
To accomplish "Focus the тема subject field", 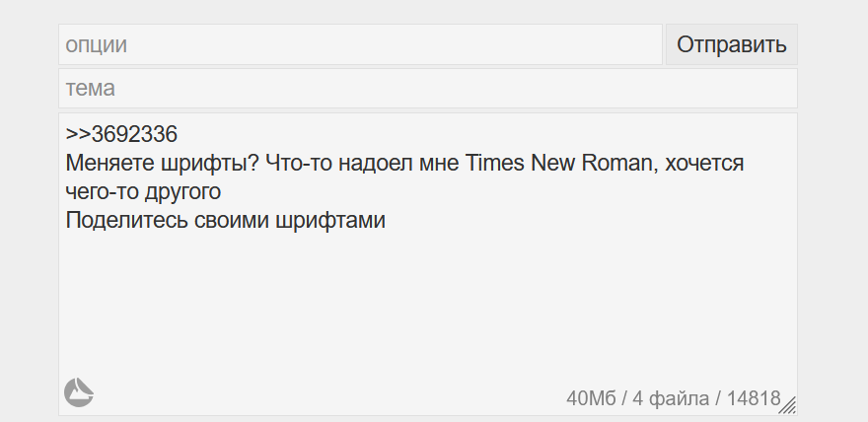I will tap(428, 89).
